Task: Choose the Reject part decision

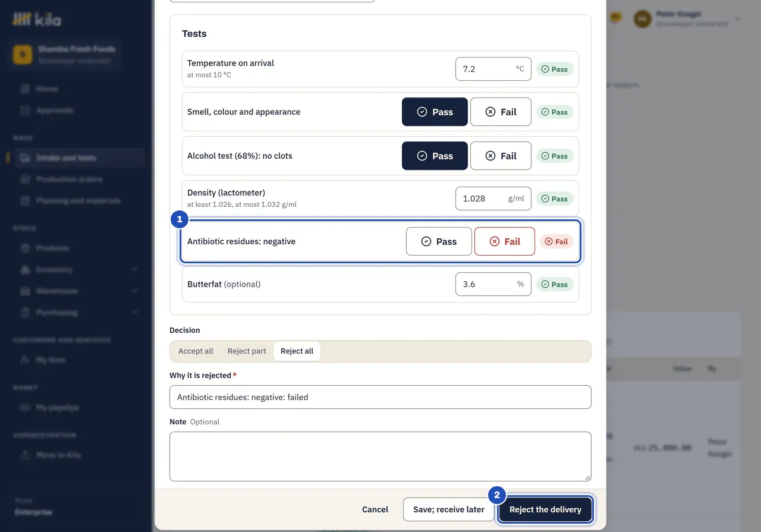Action: tap(247, 351)
